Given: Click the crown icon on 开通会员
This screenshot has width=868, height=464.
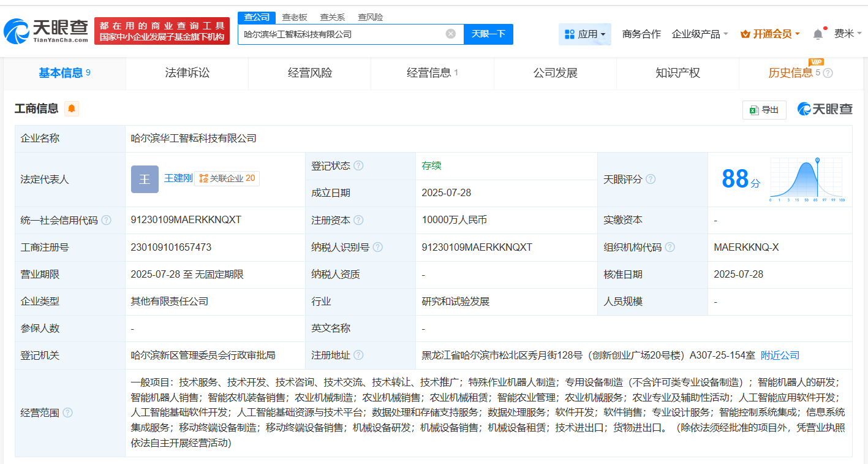Looking at the screenshot, I should tap(745, 34).
